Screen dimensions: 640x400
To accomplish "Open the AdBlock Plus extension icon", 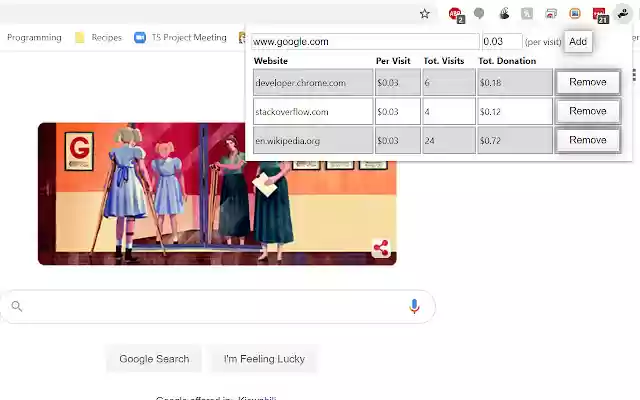I will pos(456,15).
